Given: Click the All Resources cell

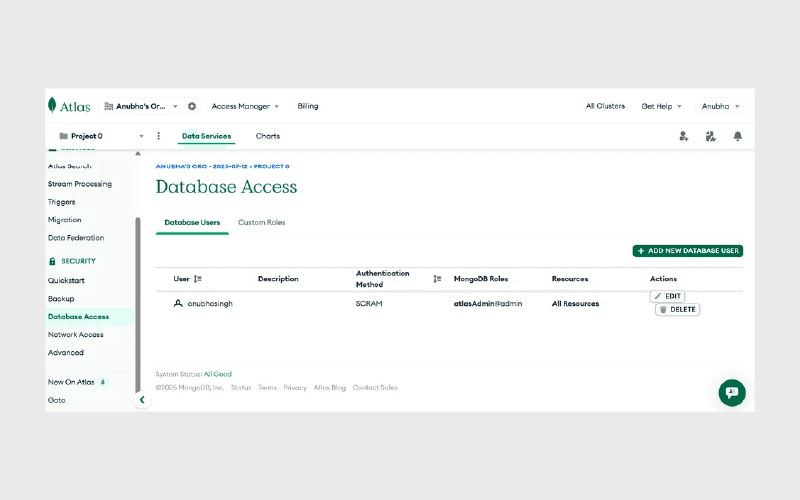Looking at the screenshot, I should pyautogui.click(x=575, y=304).
